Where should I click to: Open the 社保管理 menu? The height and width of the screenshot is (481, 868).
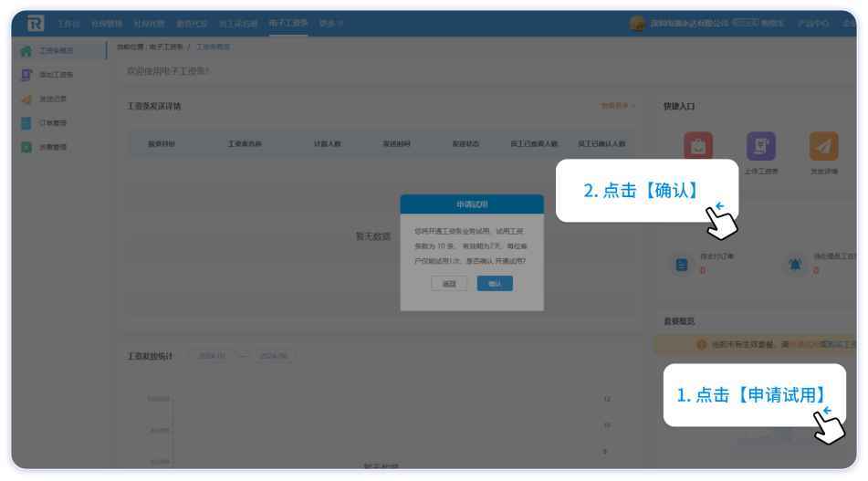point(107,23)
